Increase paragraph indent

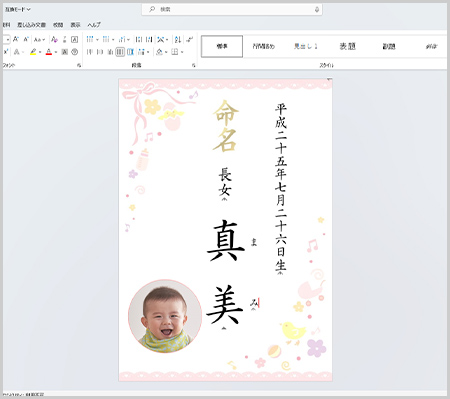coord(149,39)
